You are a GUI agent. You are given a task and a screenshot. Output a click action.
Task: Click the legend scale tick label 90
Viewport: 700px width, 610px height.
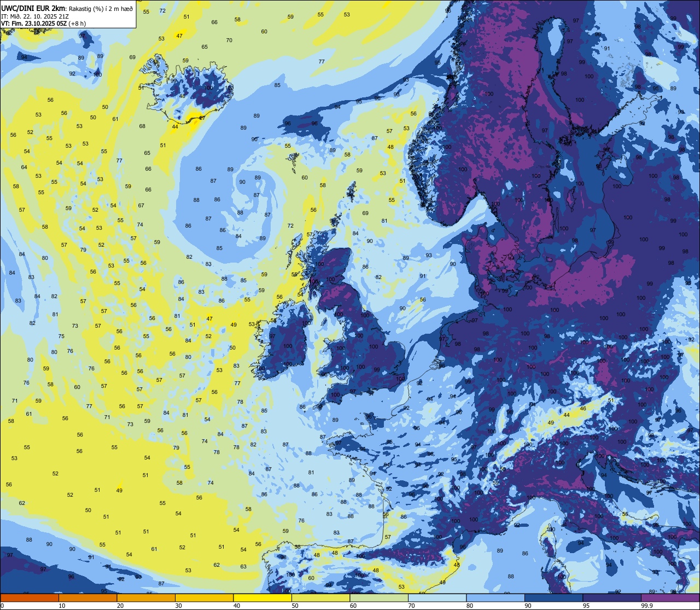click(528, 606)
